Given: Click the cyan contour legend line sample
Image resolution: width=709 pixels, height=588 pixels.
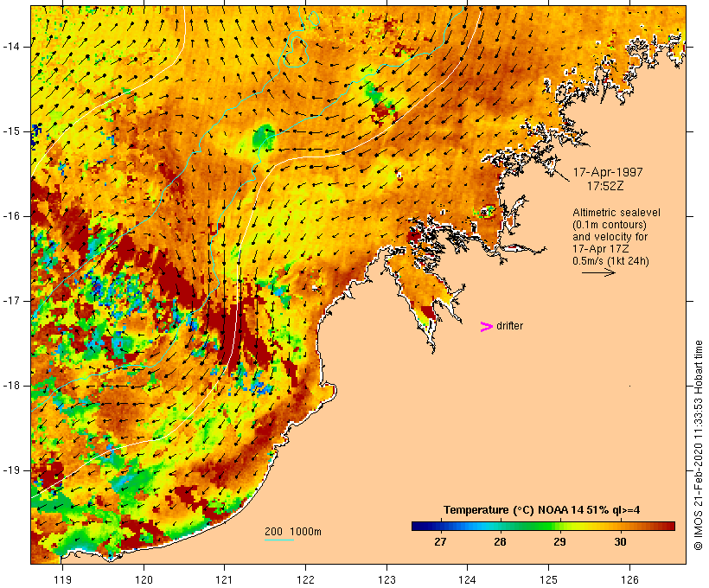Looking at the screenshot, I should coord(279,540).
